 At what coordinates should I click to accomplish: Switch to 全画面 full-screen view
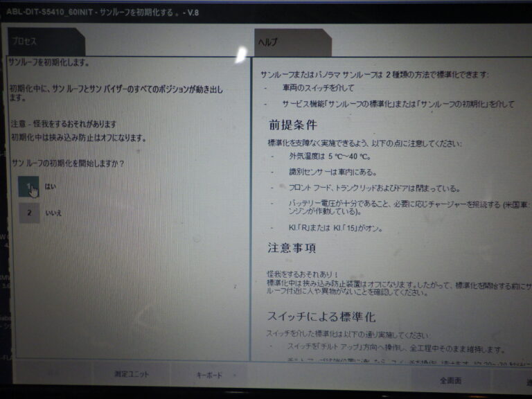(450, 380)
